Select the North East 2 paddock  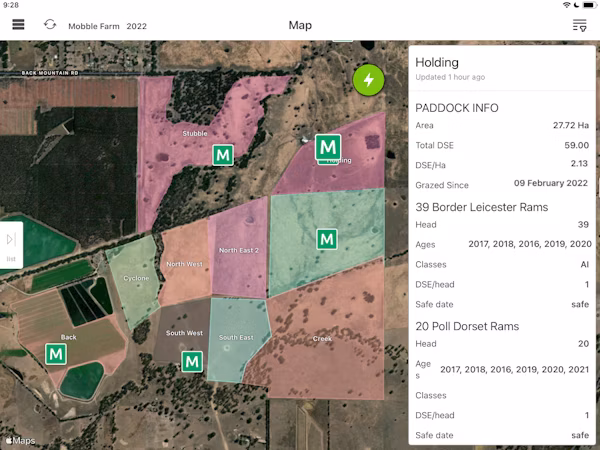239,250
